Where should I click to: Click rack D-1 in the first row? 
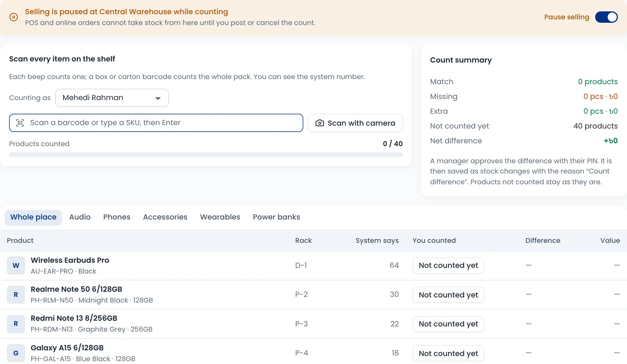tap(301, 266)
